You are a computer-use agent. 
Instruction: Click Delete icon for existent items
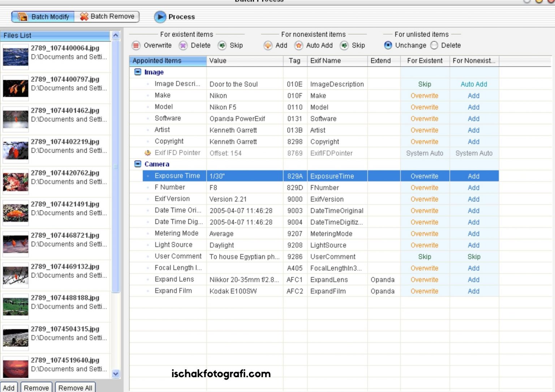point(183,45)
